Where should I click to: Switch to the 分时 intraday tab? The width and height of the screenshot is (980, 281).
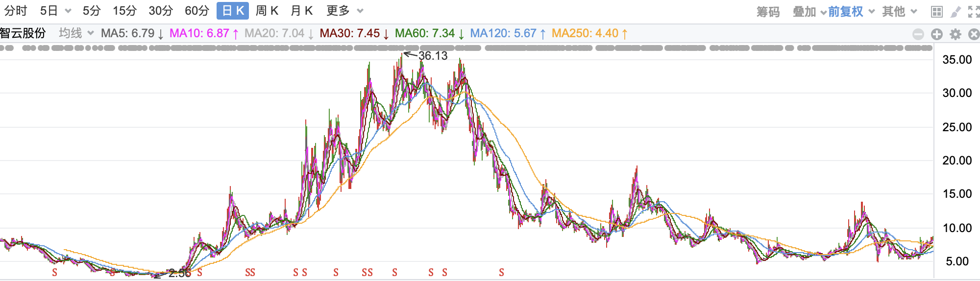[16, 11]
